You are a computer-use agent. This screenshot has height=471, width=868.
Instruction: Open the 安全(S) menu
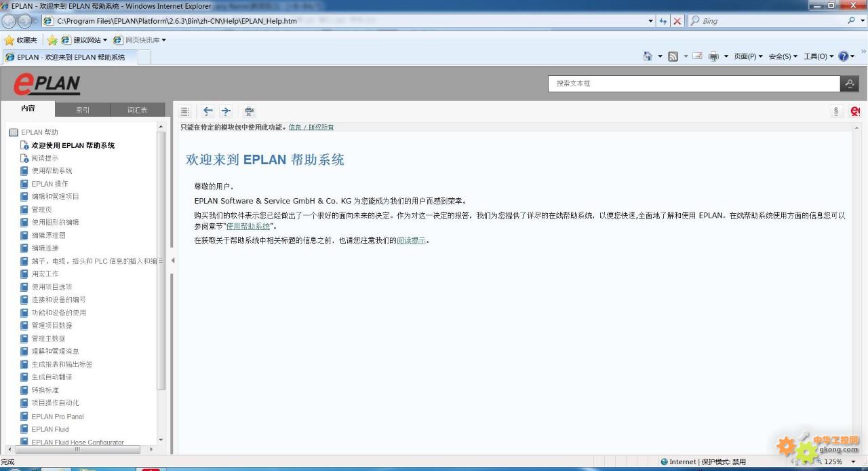coord(783,56)
